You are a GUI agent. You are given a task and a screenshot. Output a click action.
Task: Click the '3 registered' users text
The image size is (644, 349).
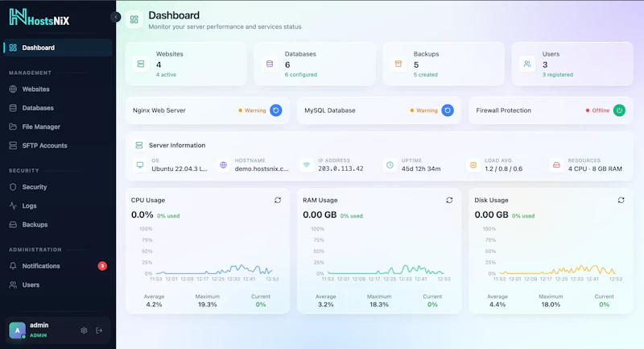(557, 75)
